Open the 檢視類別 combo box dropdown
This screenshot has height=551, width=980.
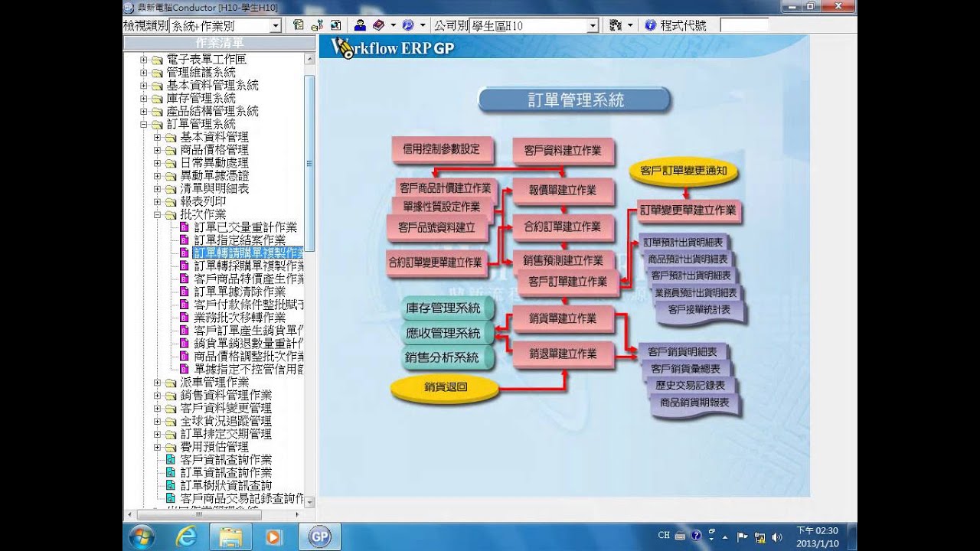click(x=276, y=26)
